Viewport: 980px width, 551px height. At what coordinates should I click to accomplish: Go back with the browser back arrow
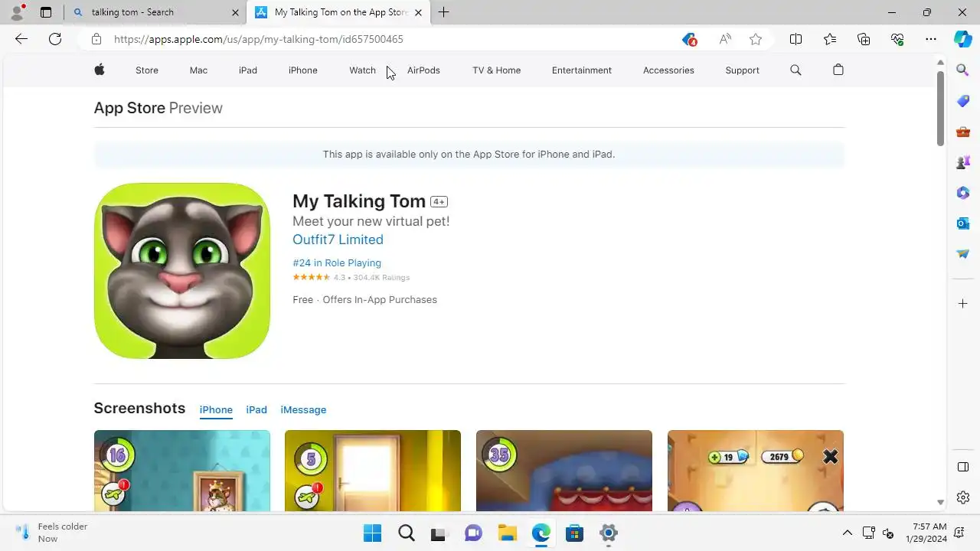21,39
